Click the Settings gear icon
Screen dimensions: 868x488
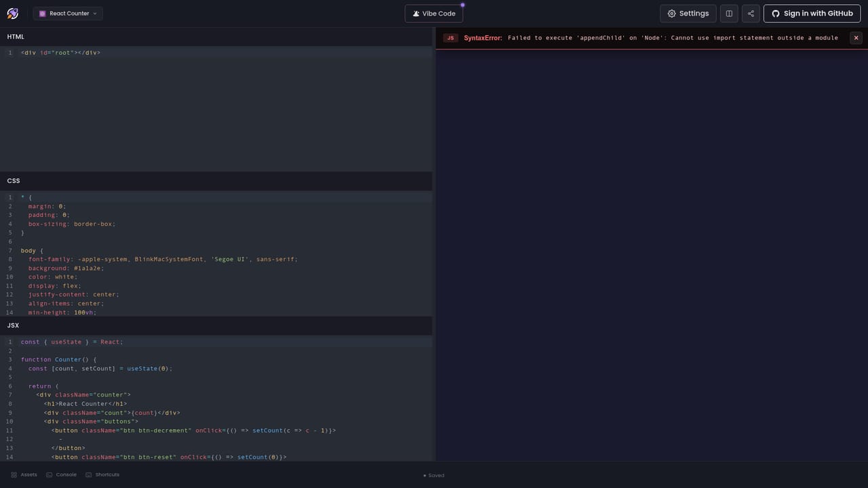point(672,14)
